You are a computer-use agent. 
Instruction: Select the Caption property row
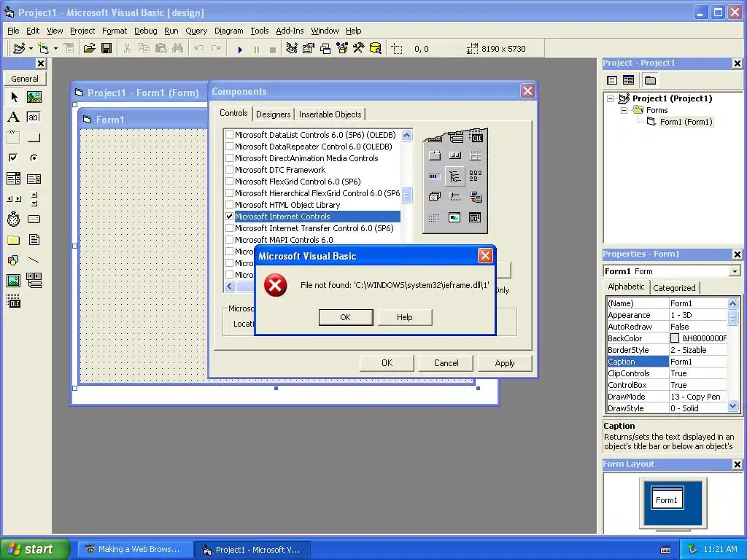667,362
